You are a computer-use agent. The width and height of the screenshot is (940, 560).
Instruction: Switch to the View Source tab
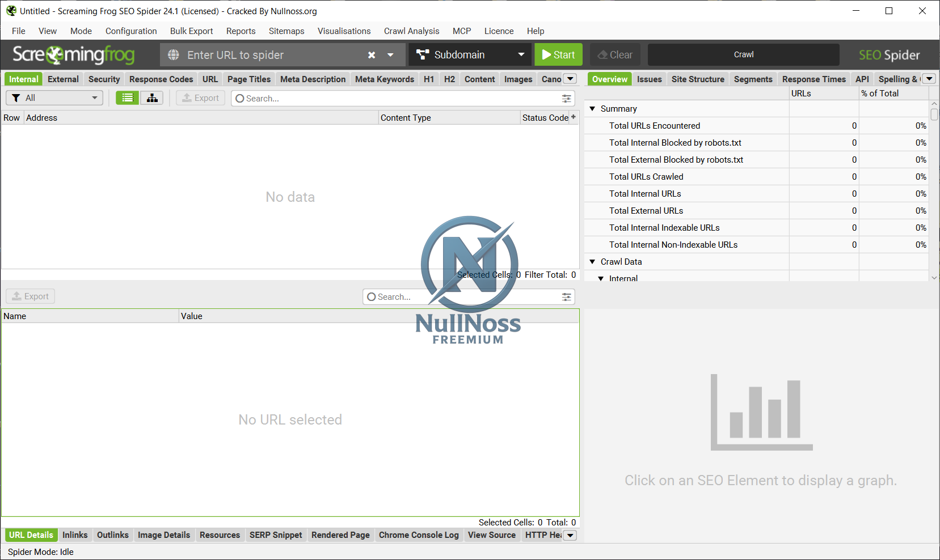[492, 535]
